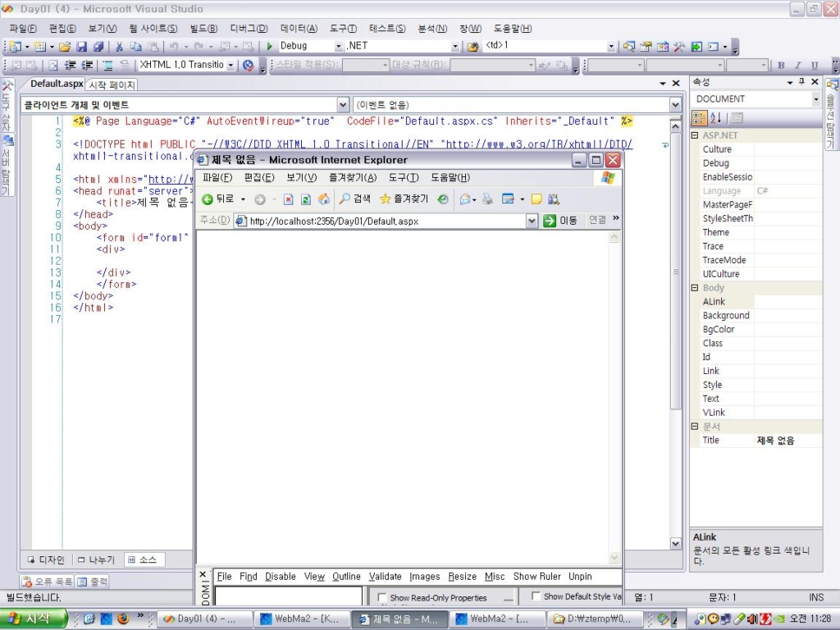Click the Check Page validation icon
This screenshot has width=840, height=630.
click(x=248, y=66)
